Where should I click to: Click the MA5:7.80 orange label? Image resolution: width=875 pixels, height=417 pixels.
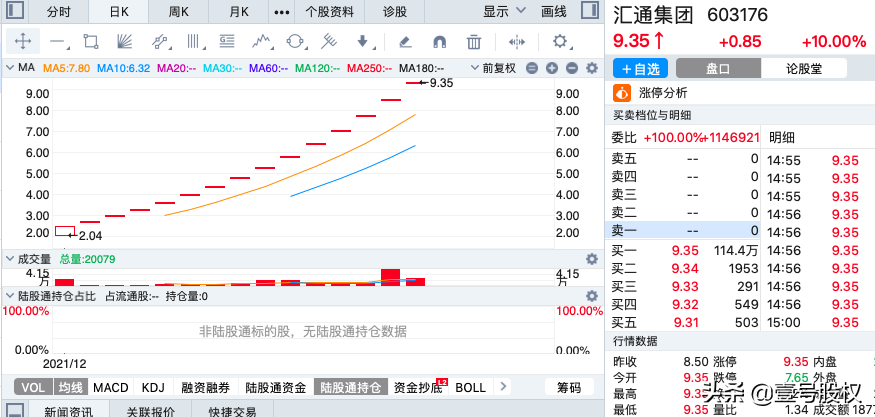[66, 68]
